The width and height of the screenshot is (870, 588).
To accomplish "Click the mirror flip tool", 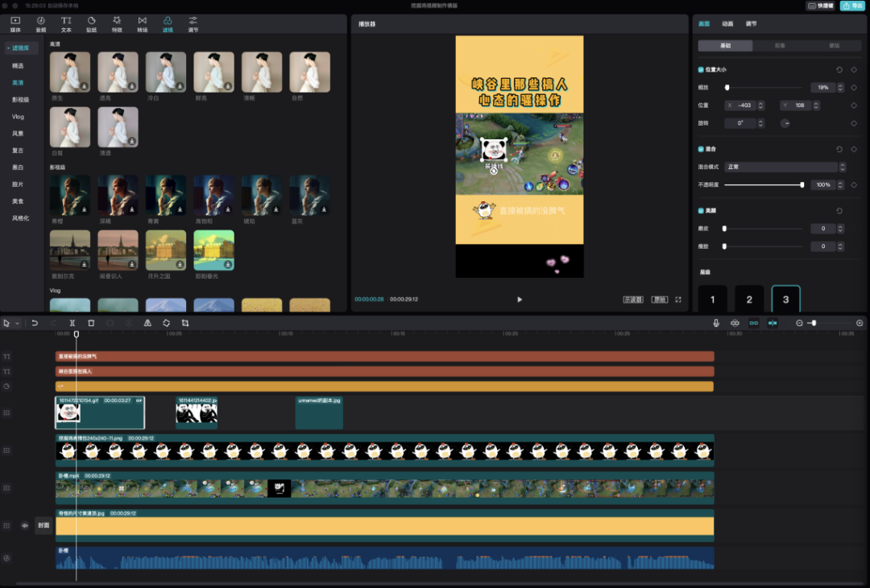I will point(147,323).
